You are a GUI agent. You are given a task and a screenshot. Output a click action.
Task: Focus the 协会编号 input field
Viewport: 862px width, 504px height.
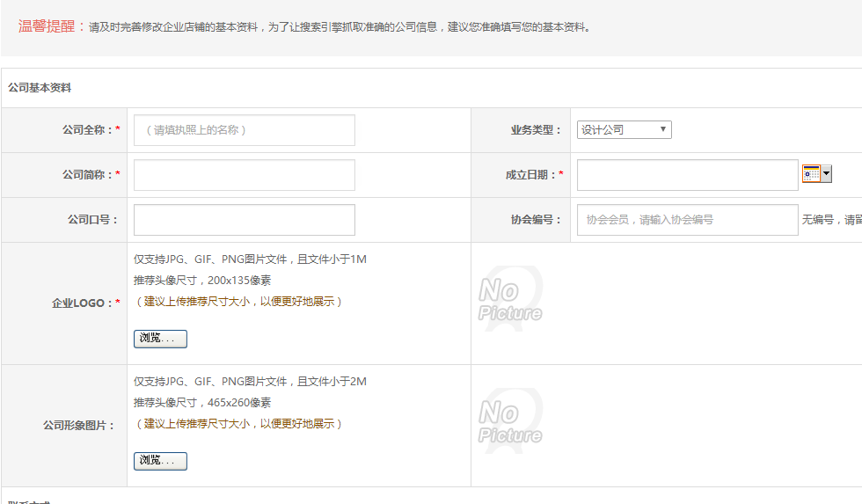click(x=687, y=220)
